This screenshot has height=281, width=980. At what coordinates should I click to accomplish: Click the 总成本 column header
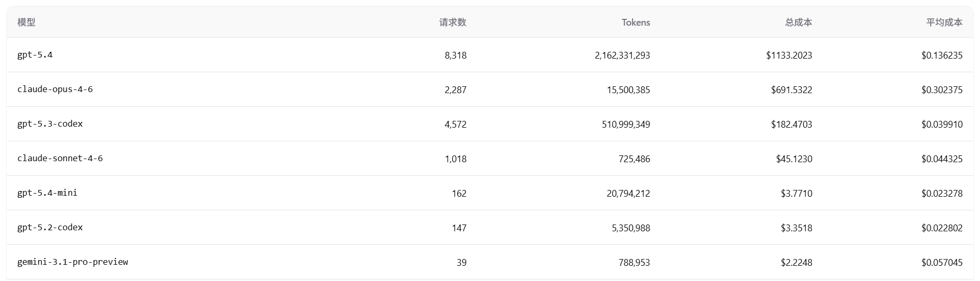point(798,23)
